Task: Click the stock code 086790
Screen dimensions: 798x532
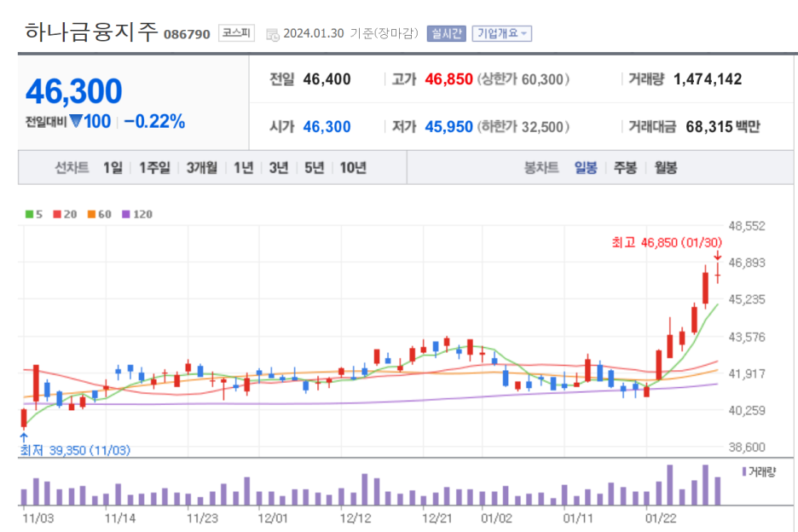Action: pos(187,34)
